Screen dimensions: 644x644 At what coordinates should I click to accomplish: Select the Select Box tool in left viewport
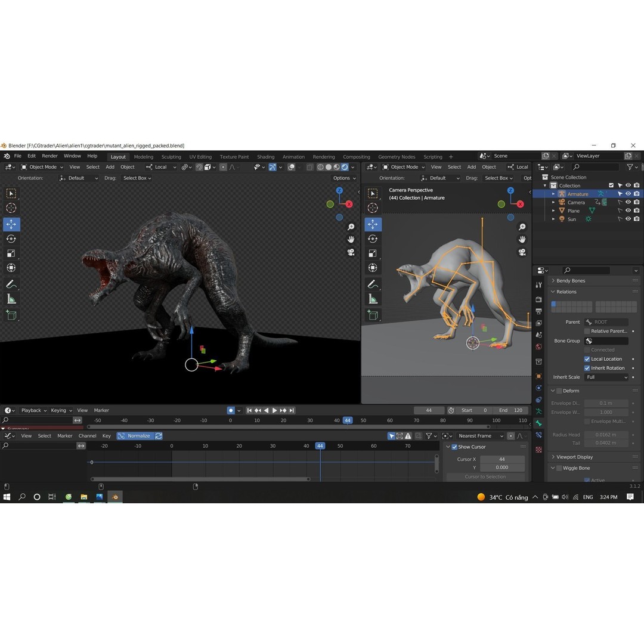coord(11,193)
